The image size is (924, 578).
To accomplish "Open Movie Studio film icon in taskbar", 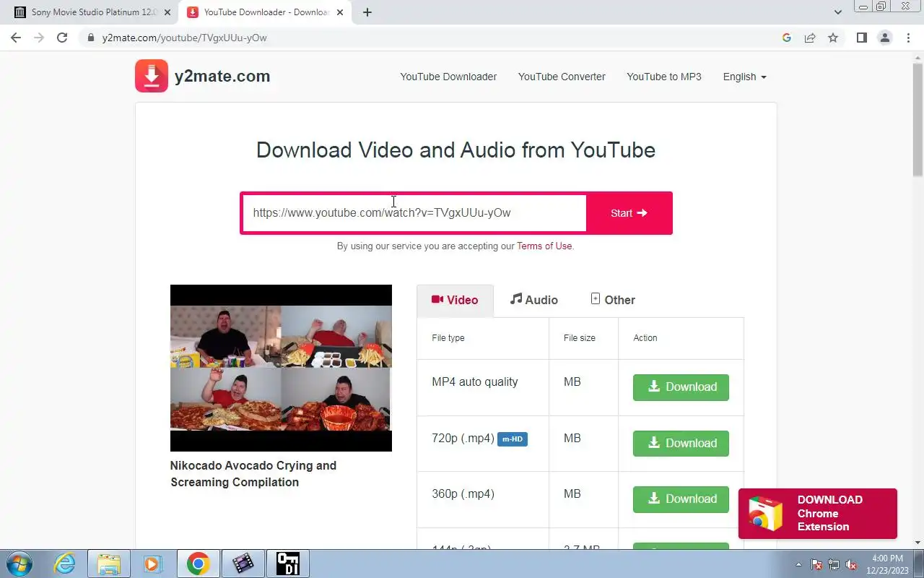I will [243, 564].
